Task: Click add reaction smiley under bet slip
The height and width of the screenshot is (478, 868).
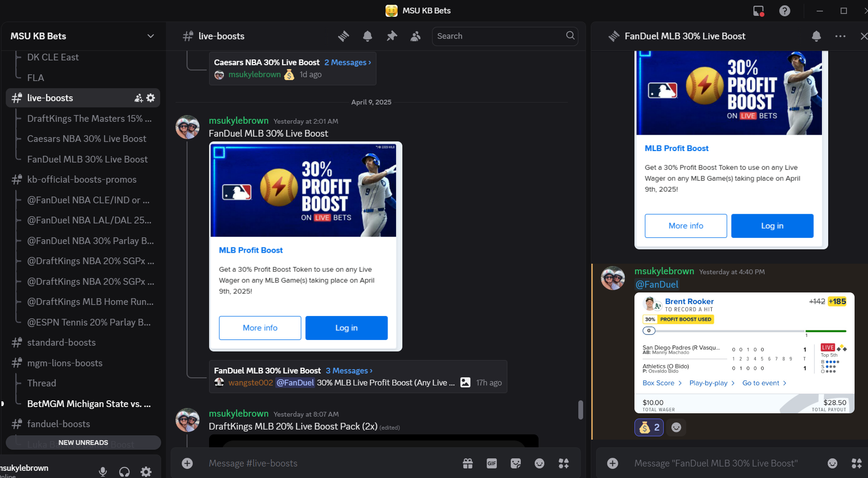Action: click(x=676, y=427)
